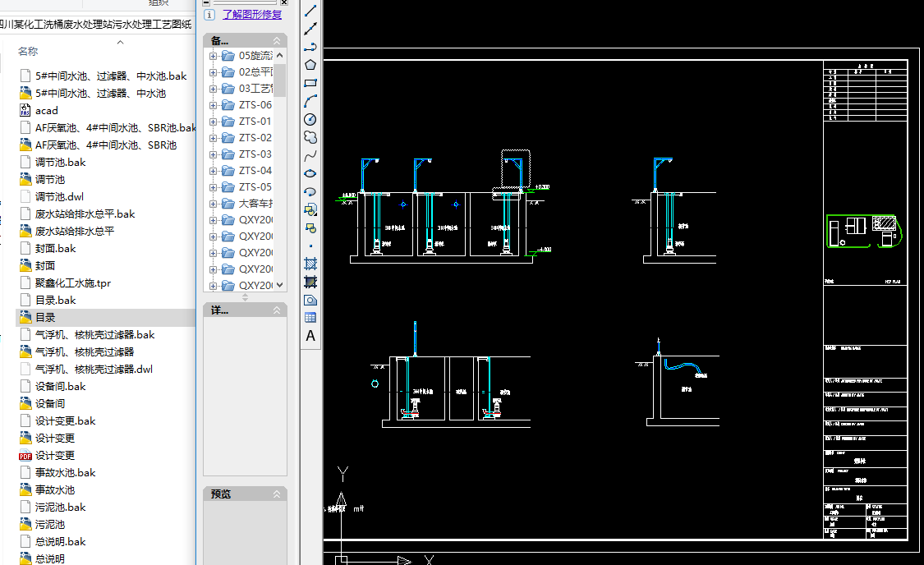Image resolution: width=924 pixels, height=565 pixels.
Task: Click the info icon beside 了解图形修复
Action: pyautogui.click(x=209, y=15)
